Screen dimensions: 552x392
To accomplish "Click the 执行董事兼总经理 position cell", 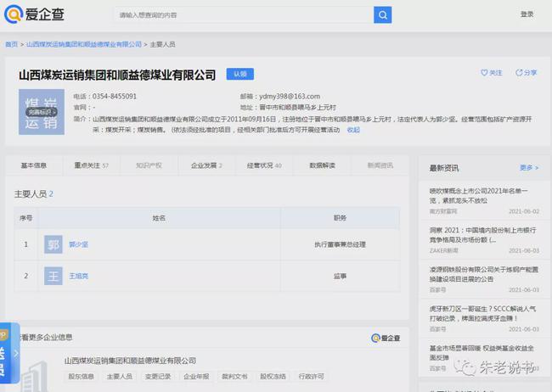I will click(340, 244).
